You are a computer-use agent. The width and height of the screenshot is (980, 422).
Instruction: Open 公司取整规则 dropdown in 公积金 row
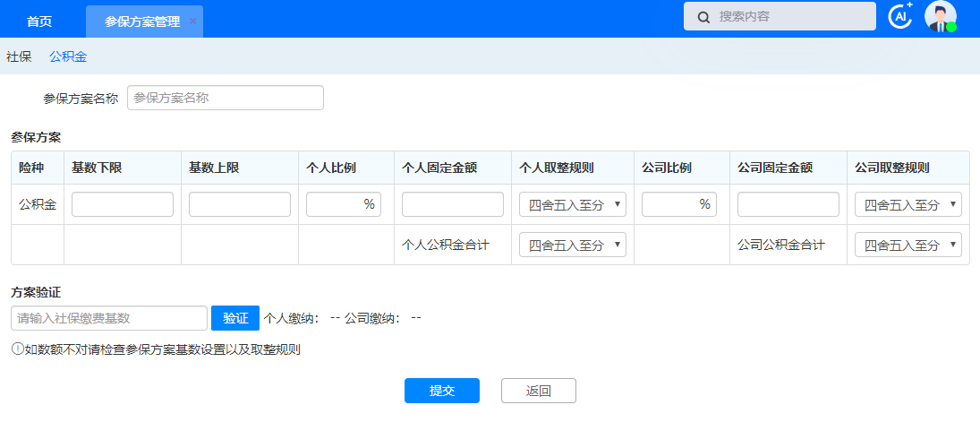click(x=908, y=204)
